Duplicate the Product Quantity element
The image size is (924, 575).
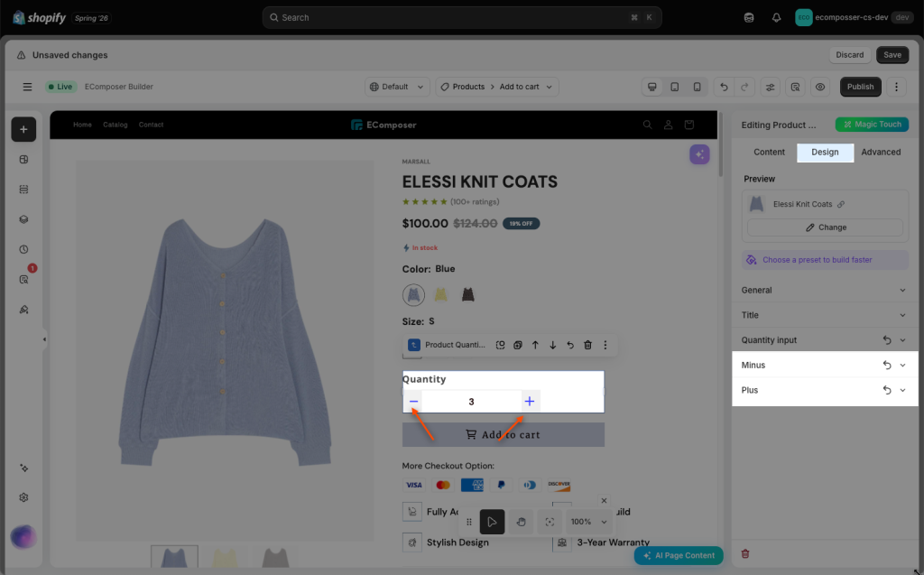(517, 345)
